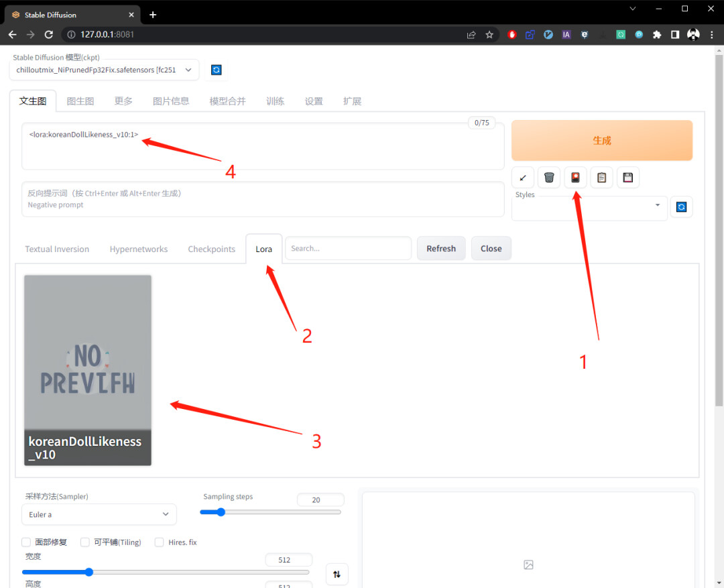Screen dimensions: 724x588
Task: Toggle the 可平铺(Tiling) checkbox
Action: pyautogui.click(x=85, y=542)
